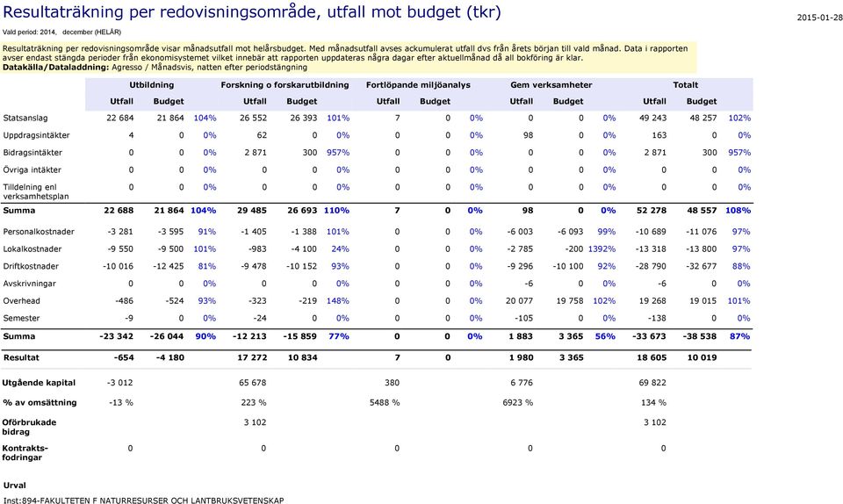Select the Personalkostnader row label

39,232
